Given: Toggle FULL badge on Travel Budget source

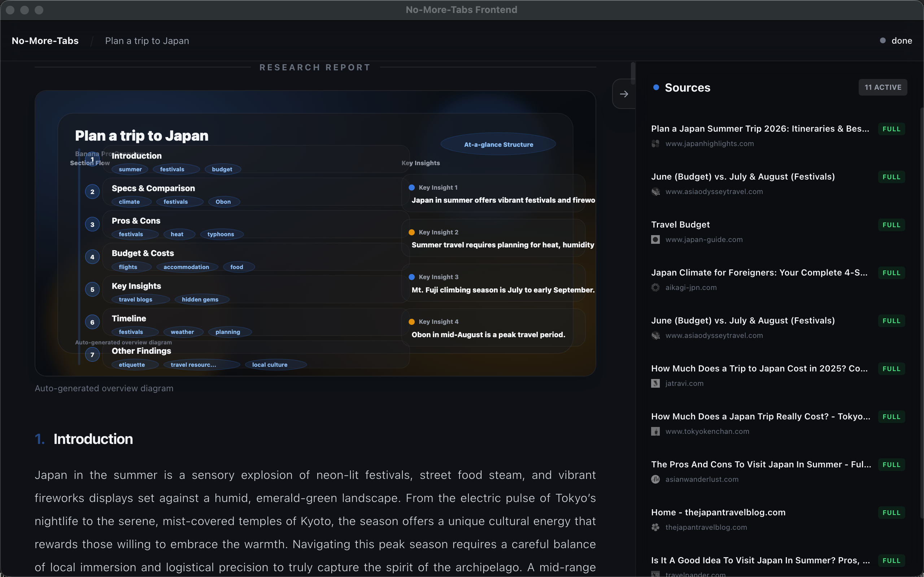Looking at the screenshot, I should pyautogui.click(x=891, y=225).
